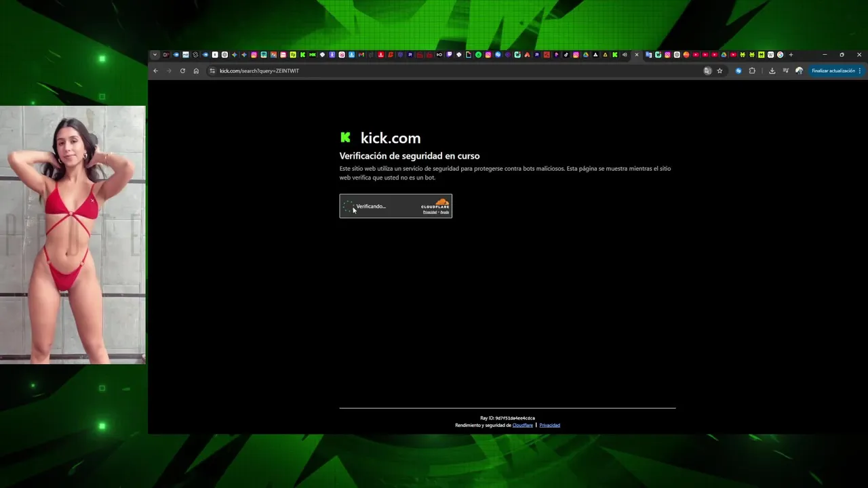Open the browser home page
The width and height of the screenshot is (868, 488).
196,70
